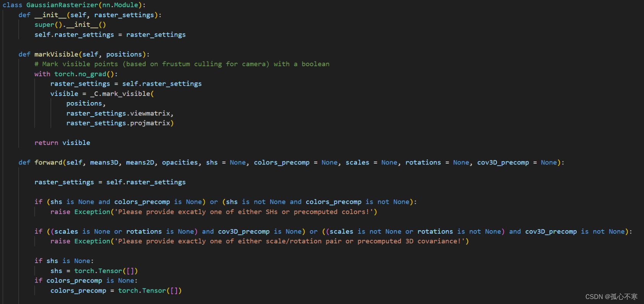Click the forward method name
Screen dimensions: 644x304
click(x=48, y=163)
